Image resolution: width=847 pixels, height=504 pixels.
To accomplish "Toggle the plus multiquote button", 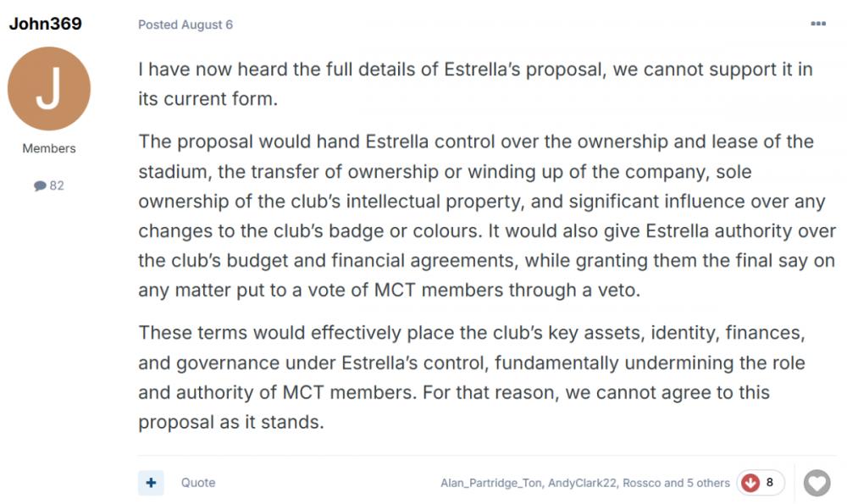I will 151,482.
